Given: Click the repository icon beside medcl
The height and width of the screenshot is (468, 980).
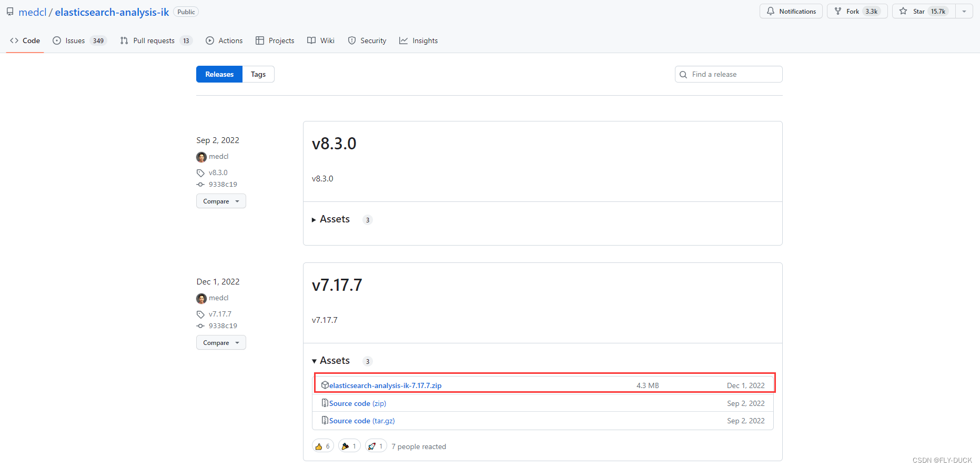Looking at the screenshot, I should (10, 12).
